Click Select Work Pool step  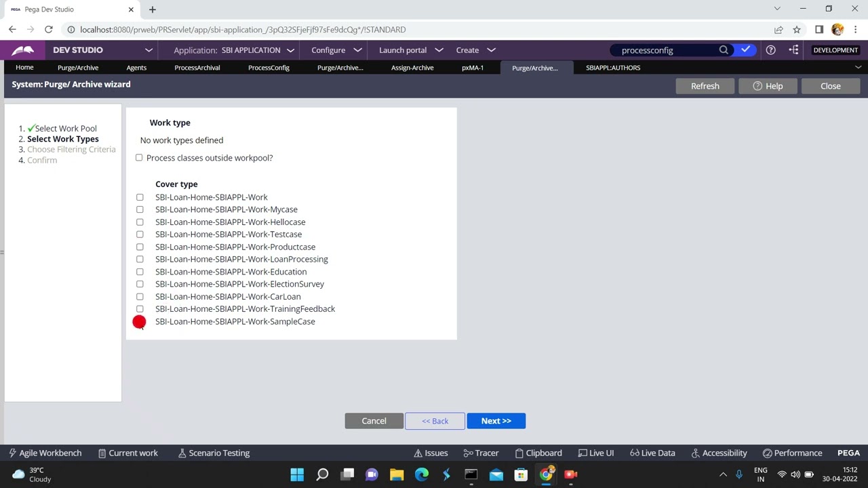[x=66, y=128]
